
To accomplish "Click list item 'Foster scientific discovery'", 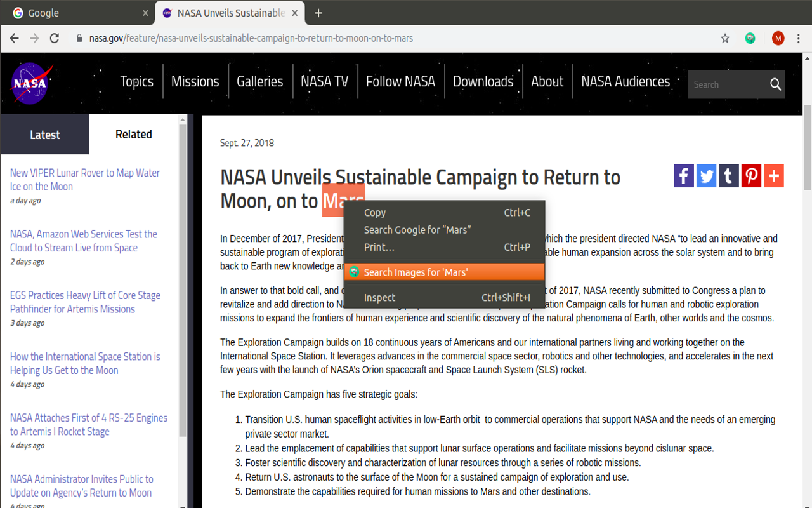I will 443,462.
